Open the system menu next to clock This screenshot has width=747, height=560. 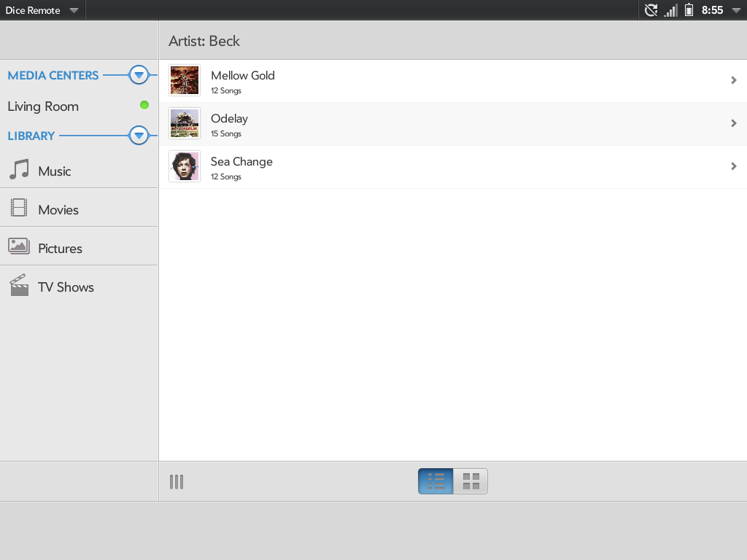coord(735,10)
